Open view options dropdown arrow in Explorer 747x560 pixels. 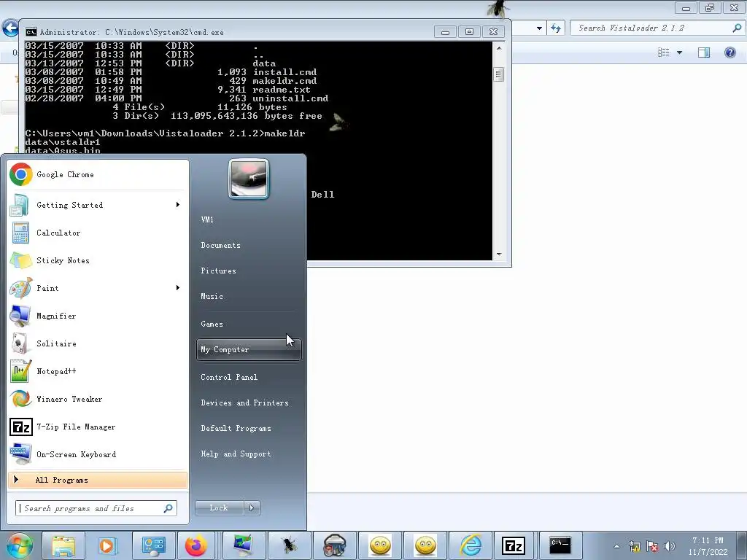click(679, 52)
